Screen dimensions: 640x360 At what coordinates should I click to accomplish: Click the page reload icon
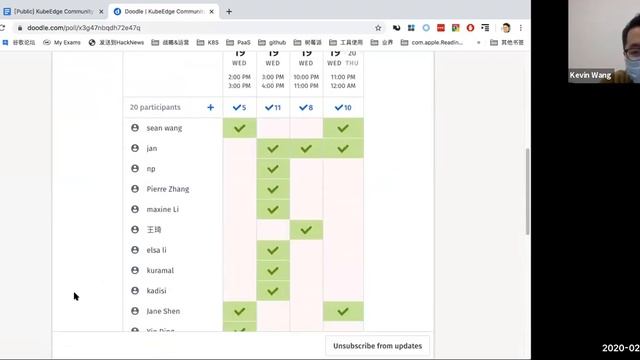point(2,28)
